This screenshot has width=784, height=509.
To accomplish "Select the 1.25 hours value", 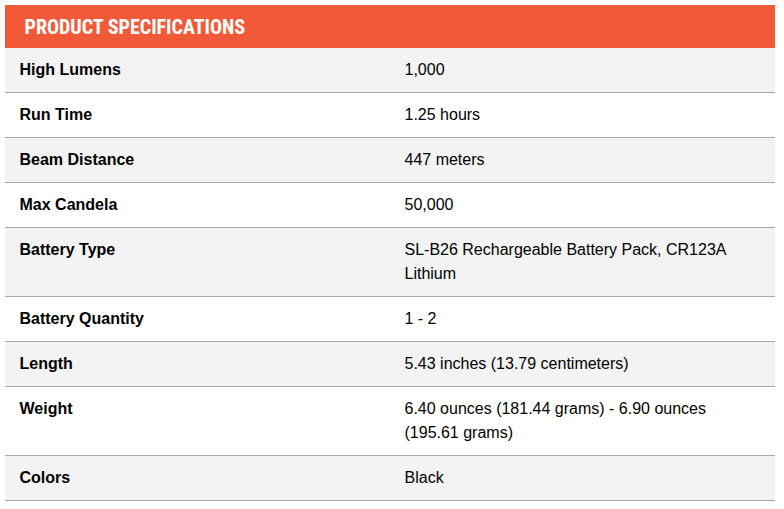I will tap(442, 115).
